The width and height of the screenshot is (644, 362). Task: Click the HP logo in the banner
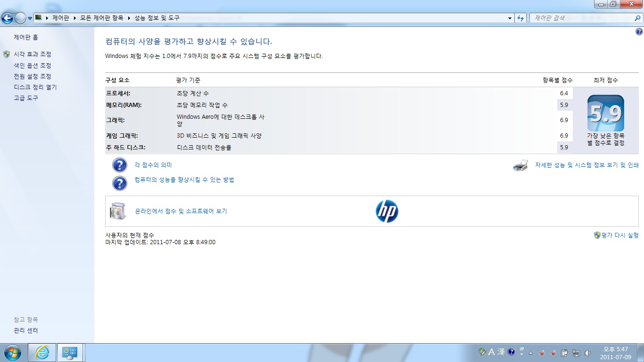(387, 211)
